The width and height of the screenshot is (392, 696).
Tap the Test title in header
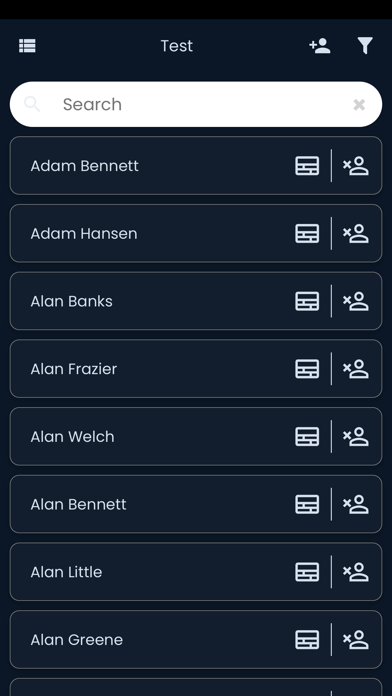(177, 46)
